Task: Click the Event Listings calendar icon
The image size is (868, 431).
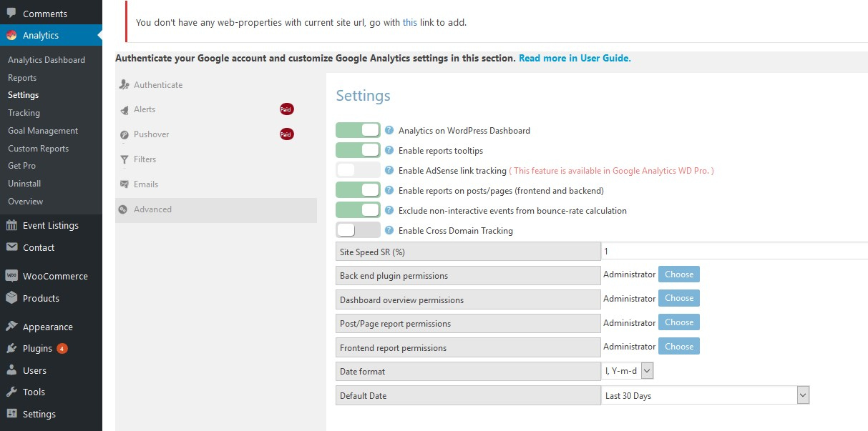Action: [x=11, y=225]
